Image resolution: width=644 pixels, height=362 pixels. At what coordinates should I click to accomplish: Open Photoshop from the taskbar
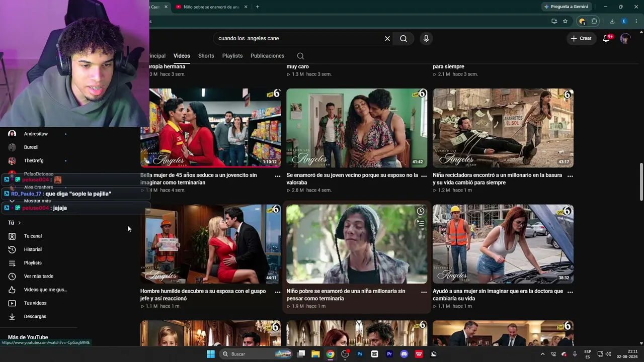tap(360, 354)
